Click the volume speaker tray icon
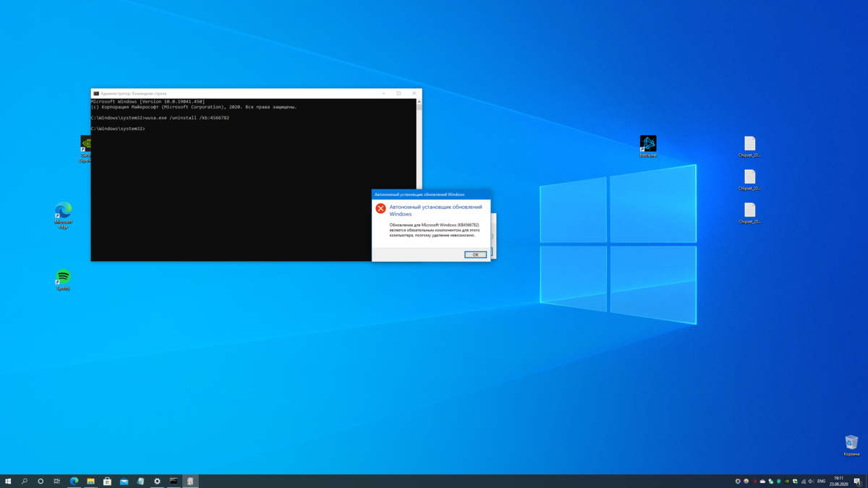 811,481
